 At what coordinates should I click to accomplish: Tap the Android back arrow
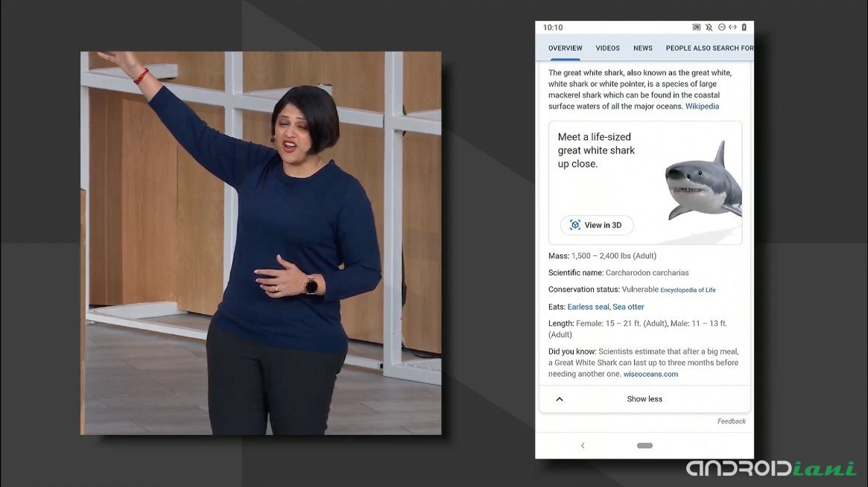583,445
